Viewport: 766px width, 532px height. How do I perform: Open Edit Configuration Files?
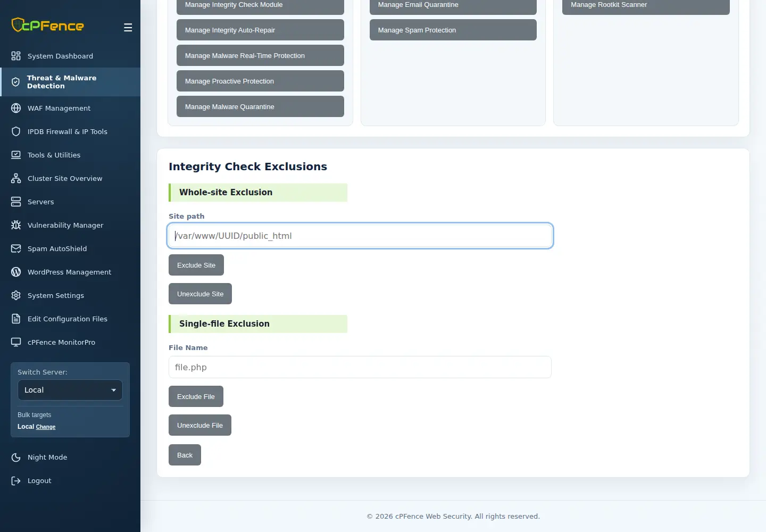(70, 319)
